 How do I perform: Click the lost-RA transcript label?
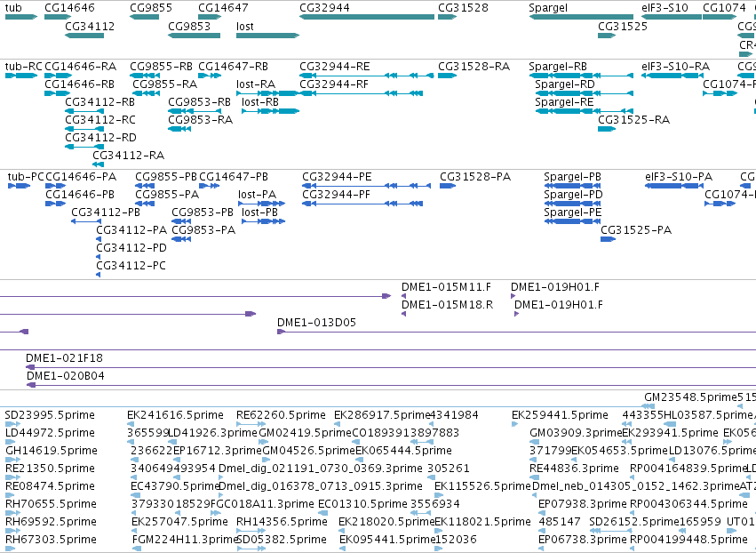(256, 84)
